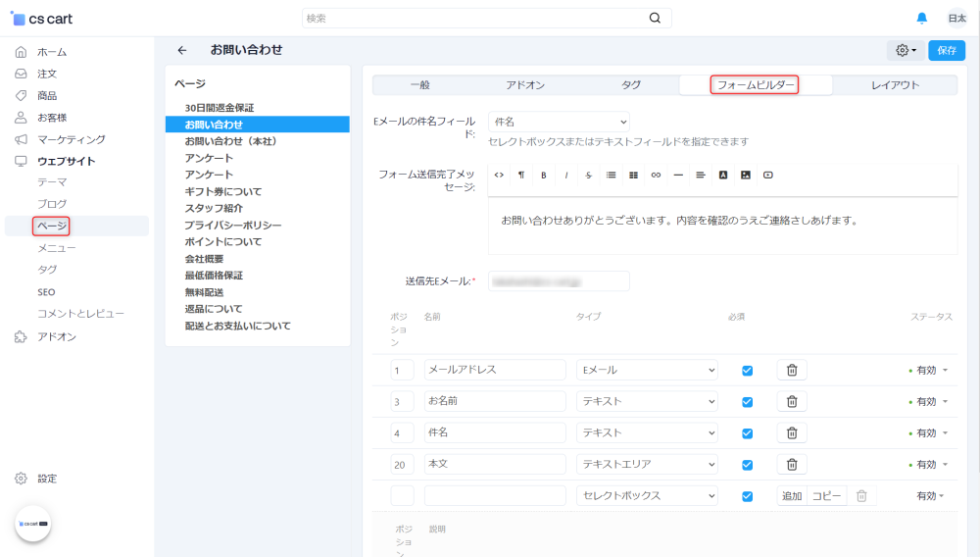
Task: Click the お名前 name input field
Action: click(x=495, y=401)
